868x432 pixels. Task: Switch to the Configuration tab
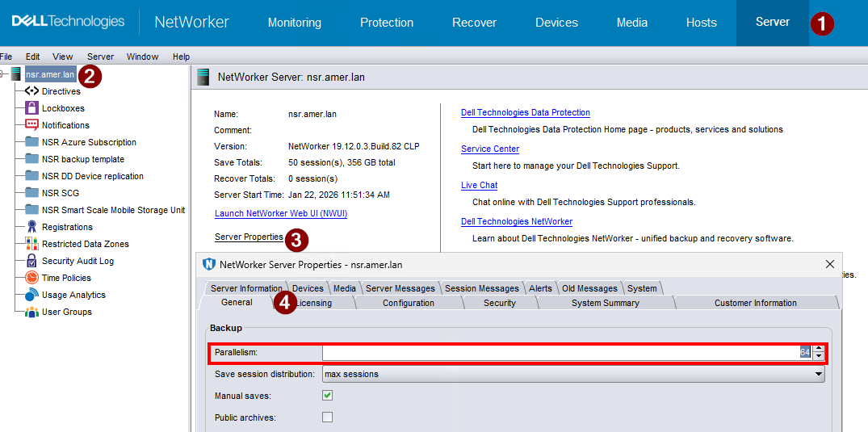[x=409, y=303]
